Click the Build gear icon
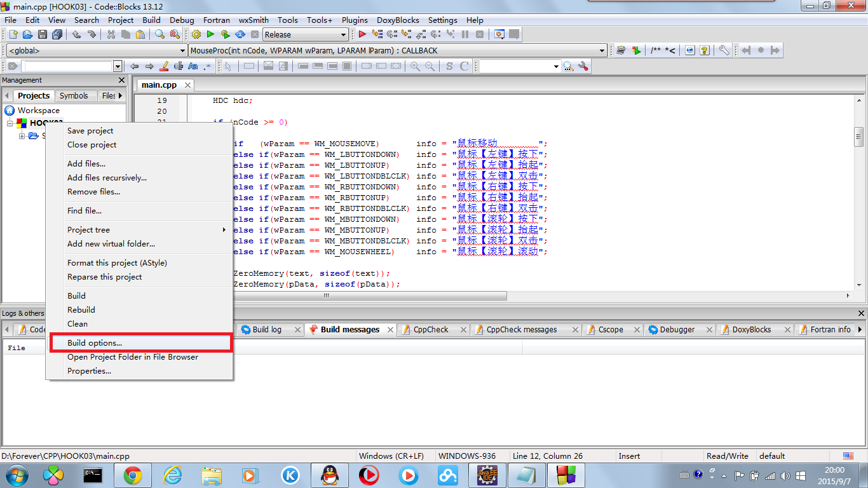Image resolution: width=868 pixels, height=488 pixels. (x=196, y=34)
